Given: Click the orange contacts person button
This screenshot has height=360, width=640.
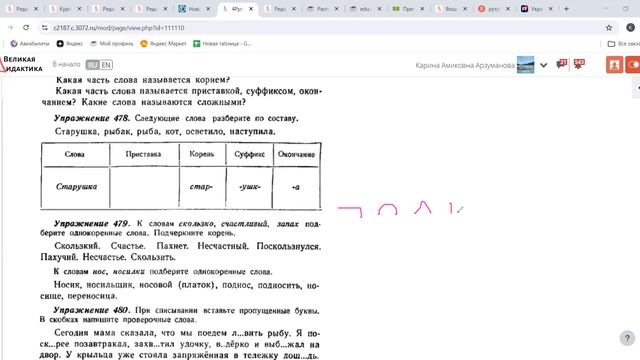Looking at the screenshot, I should [x=614, y=65].
